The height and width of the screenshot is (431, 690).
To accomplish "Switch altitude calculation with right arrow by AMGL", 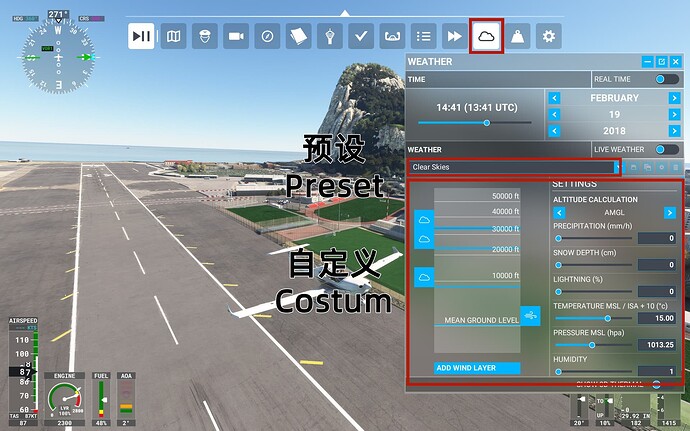I will [x=670, y=212].
